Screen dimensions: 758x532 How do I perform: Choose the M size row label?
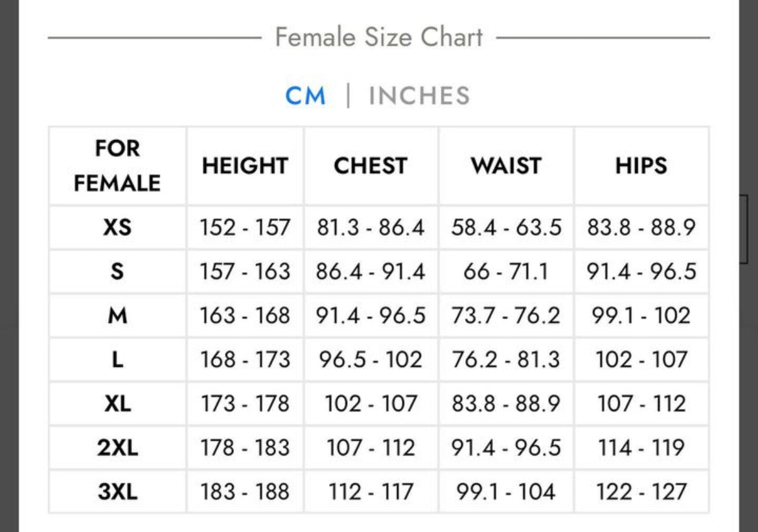click(117, 316)
